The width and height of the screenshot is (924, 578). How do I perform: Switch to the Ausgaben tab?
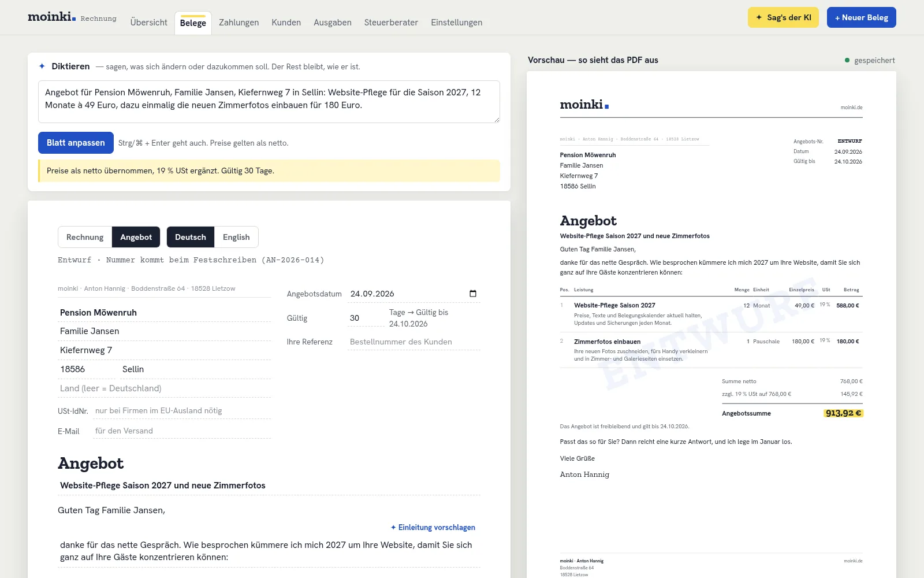point(333,23)
